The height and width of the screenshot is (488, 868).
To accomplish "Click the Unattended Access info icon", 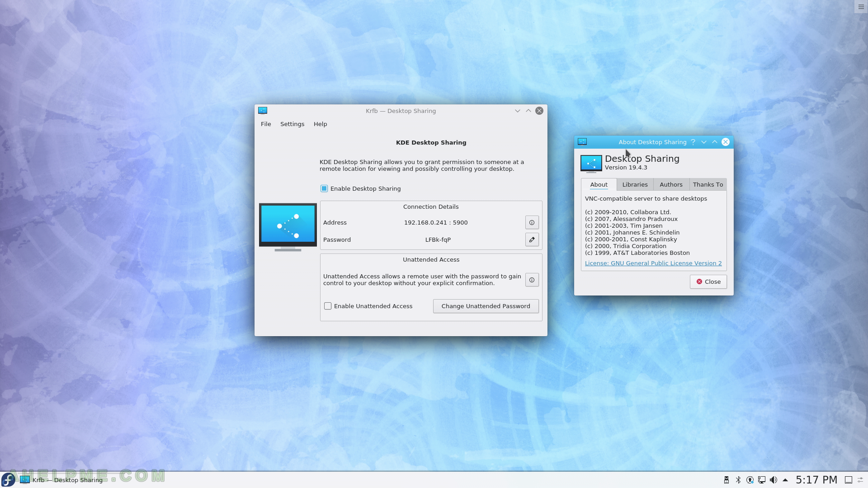I will coord(532,280).
